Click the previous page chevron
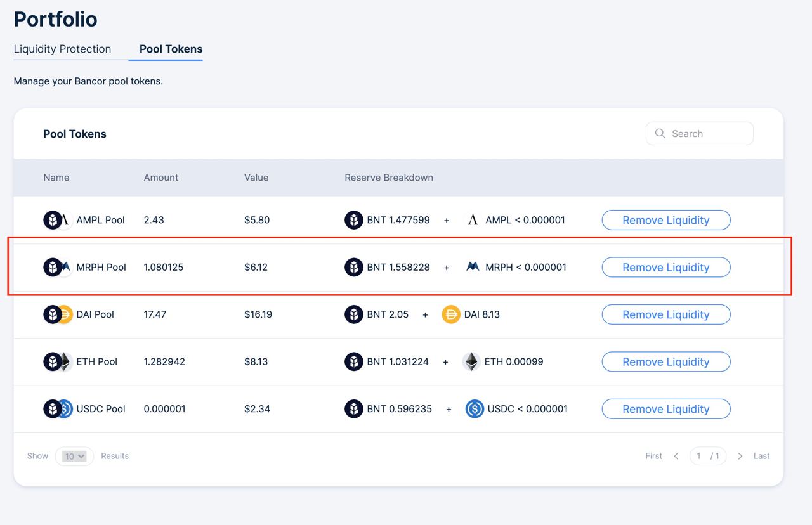 click(676, 456)
